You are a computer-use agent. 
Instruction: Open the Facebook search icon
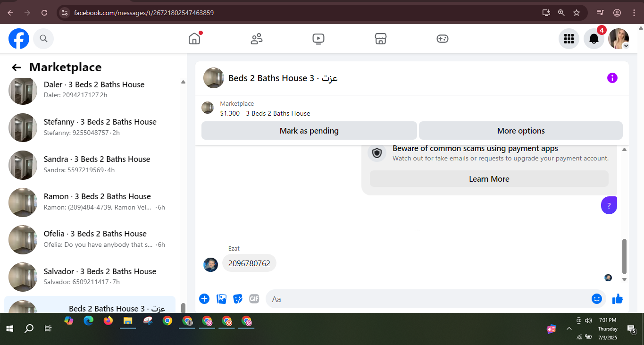(x=43, y=39)
